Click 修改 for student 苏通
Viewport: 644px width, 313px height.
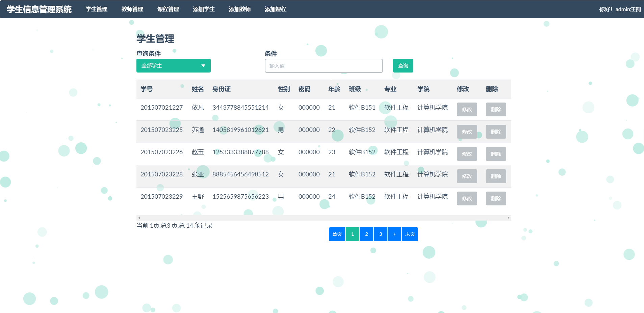pyautogui.click(x=467, y=132)
